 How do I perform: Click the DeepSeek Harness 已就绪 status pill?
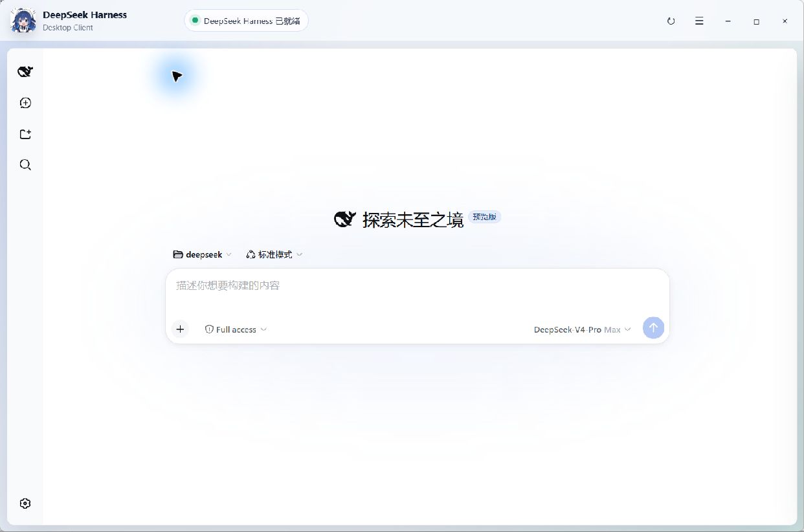coord(246,21)
